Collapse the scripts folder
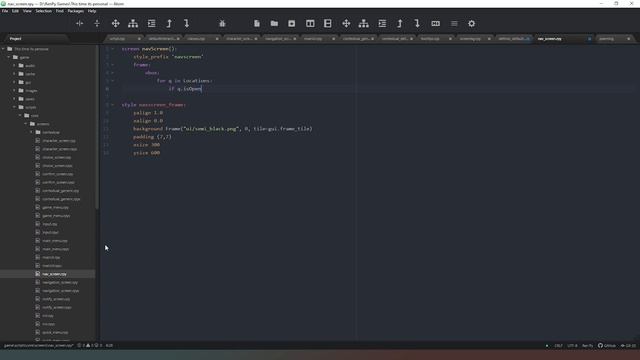This screenshot has width=640, height=360. pos(15,107)
